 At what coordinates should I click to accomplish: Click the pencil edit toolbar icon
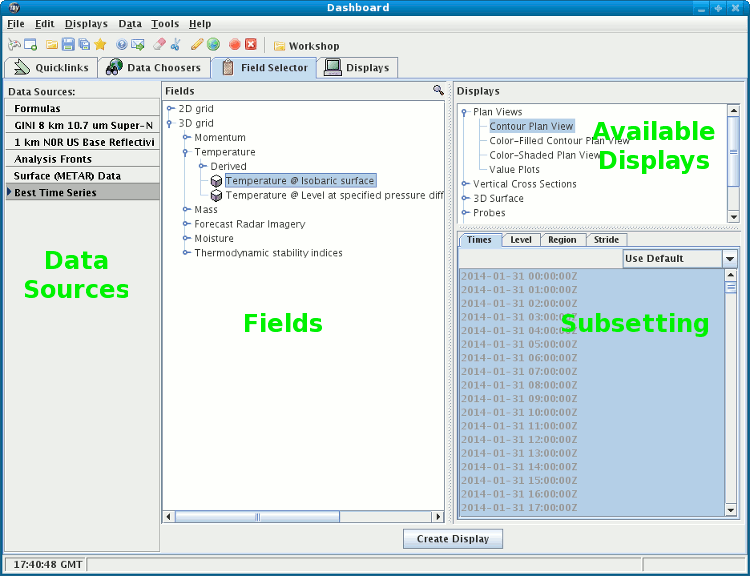(x=197, y=45)
